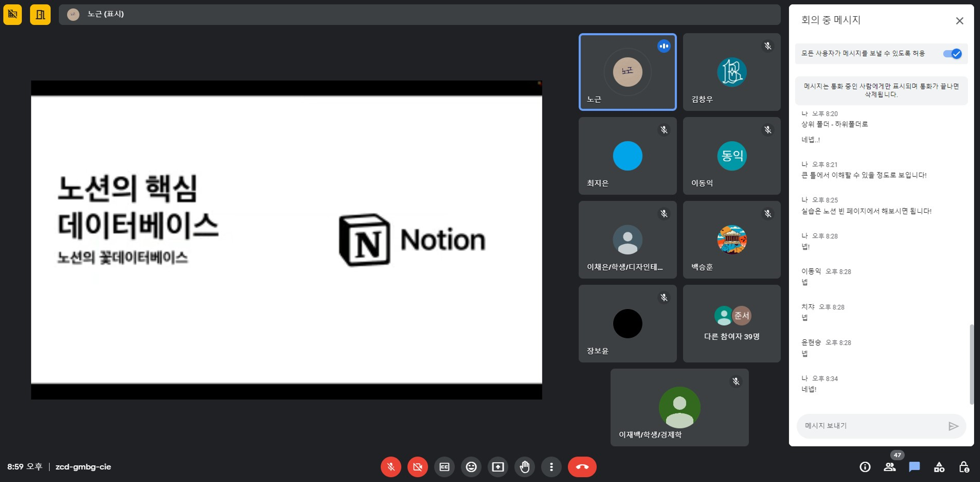Click message '실습은 노션 빈 페이지에서 해보시면 됩니다!'
Viewport: 980px width, 482px height.
(866, 211)
